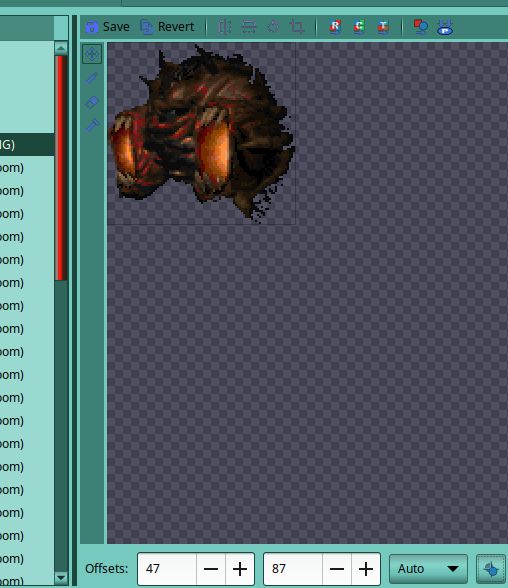Open the Auto offset type dropdown
Image resolution: width=508 pixels, height=588 pixels.
click(428, 569)
